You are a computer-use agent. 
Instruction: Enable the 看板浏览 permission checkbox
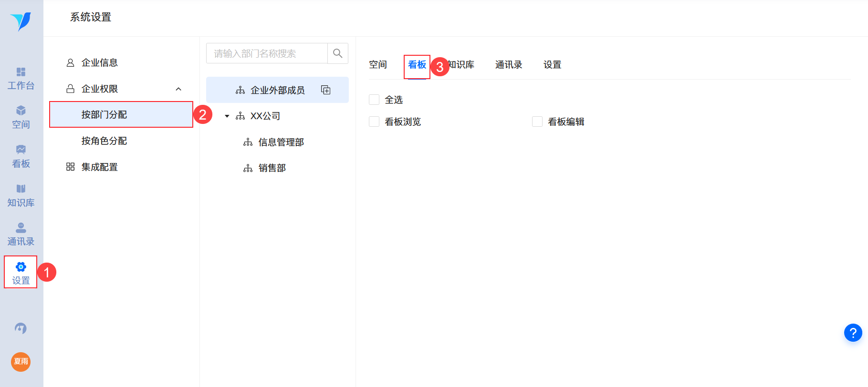coord(374,122)
